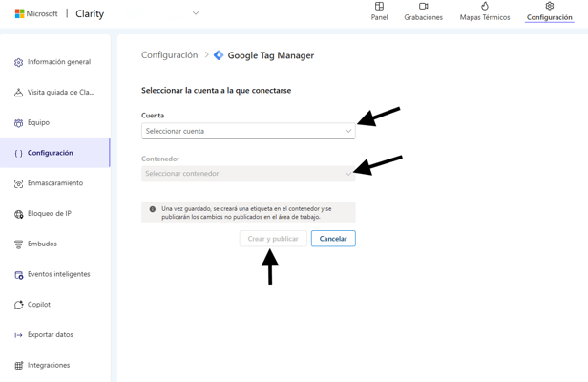This screenshot has width=588, height=382.
Task: Click the Google Tag Manager diamond icon
Action: 219,55
